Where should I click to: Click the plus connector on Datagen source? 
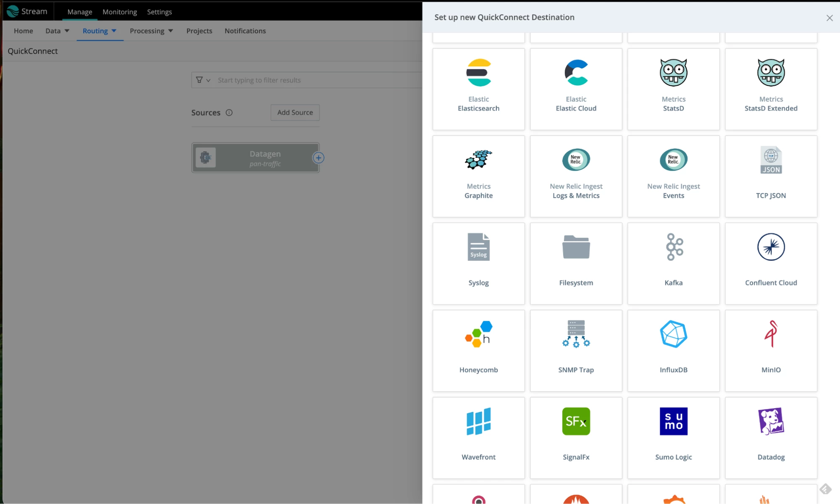(x=319, y=158)
